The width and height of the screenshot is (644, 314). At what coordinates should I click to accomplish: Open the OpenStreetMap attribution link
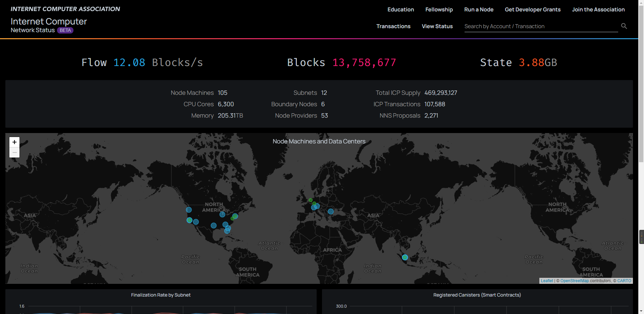(x=575, y=281)
